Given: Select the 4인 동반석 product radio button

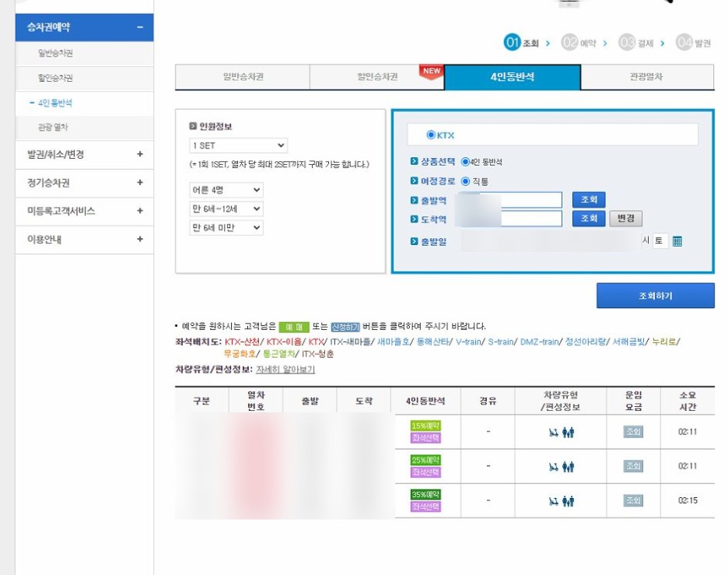Looking at the screenshot, I should (x=465, y=162).
